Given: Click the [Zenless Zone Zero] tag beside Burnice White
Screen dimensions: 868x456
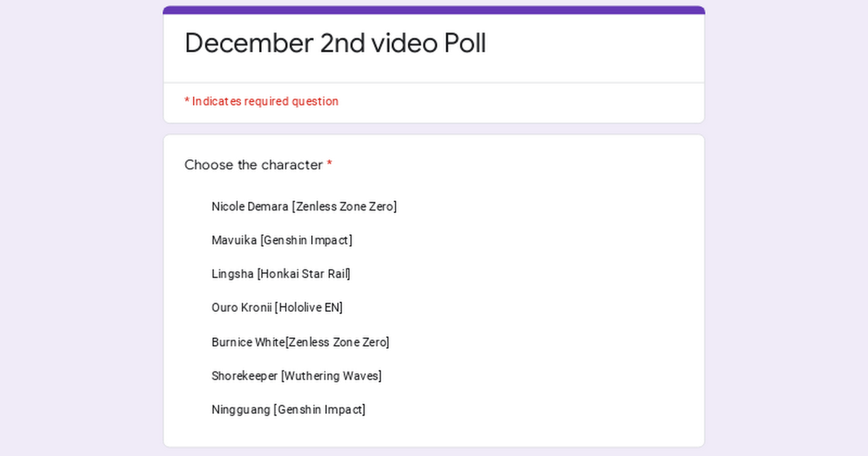Looking at the screenshot, I should pos(337,342).
